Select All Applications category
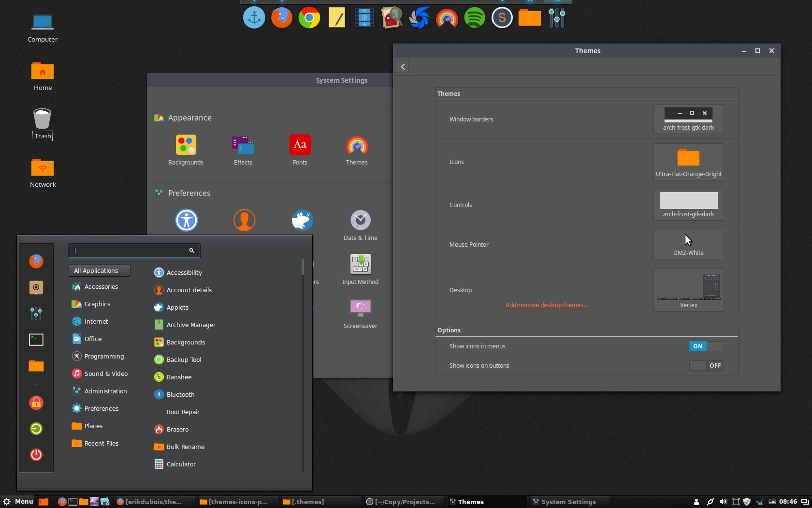The image size is (812, 508). [x=100, y=270]
